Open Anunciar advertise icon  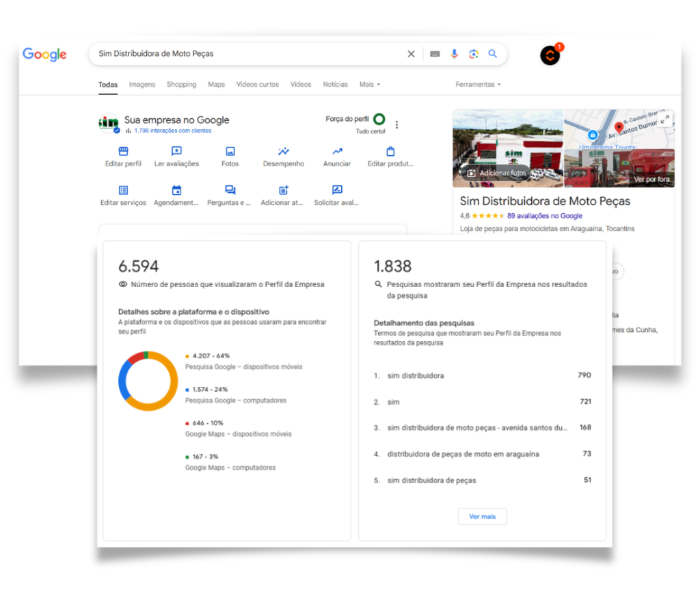tap(337, 151)
